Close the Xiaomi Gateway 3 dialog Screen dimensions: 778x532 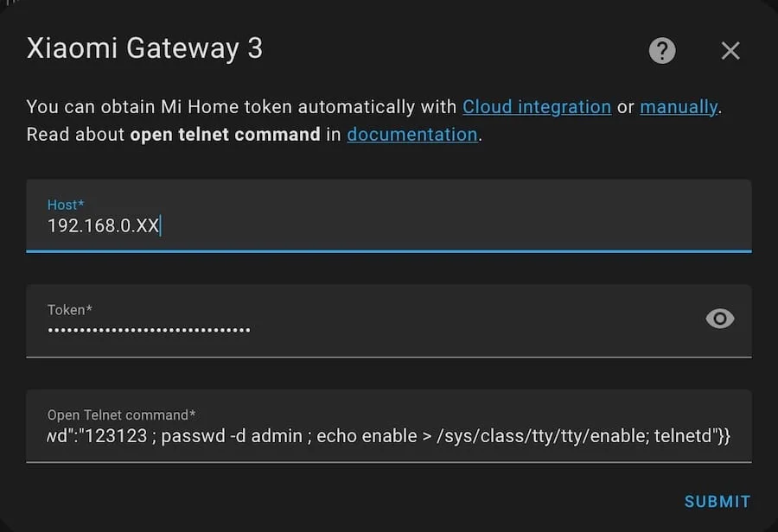(730, 51)
